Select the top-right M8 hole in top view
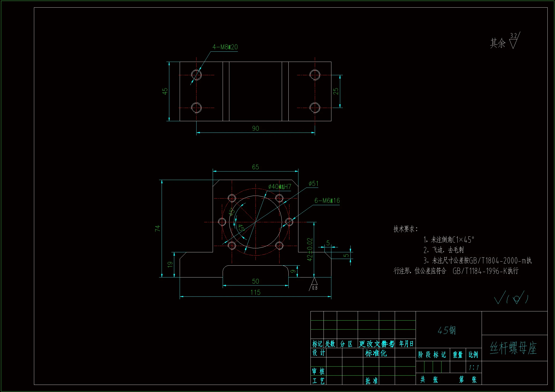Viewport: 555px width, 392px height. point(315,75)
